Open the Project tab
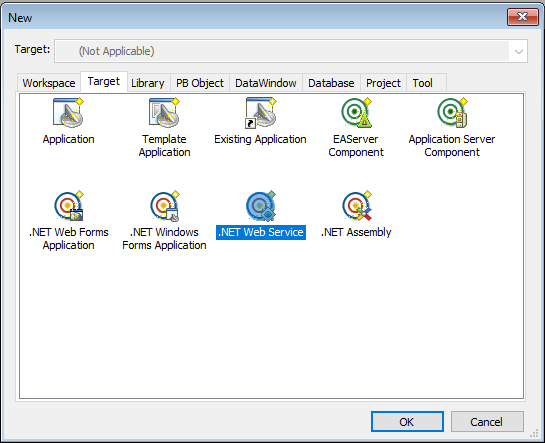The width and height of the screenshot is (545, 443). [x=383, y=83]
